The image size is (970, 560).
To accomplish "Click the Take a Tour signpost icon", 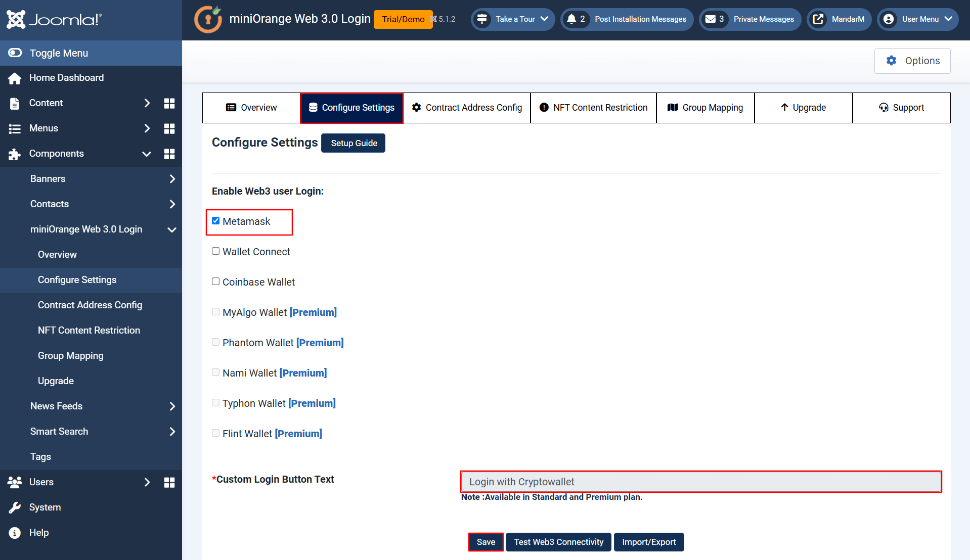I will pos(482,19).
